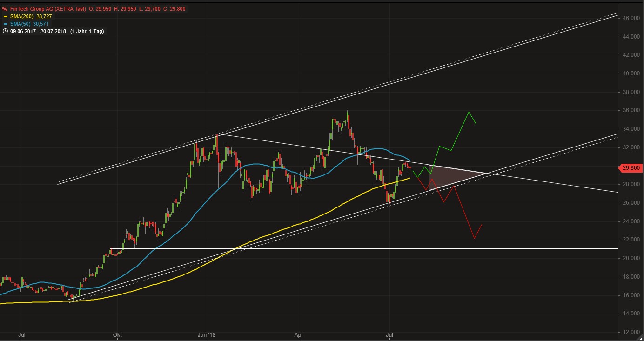Click the candlestick chart icon in the legend

(x=5, y=9)
